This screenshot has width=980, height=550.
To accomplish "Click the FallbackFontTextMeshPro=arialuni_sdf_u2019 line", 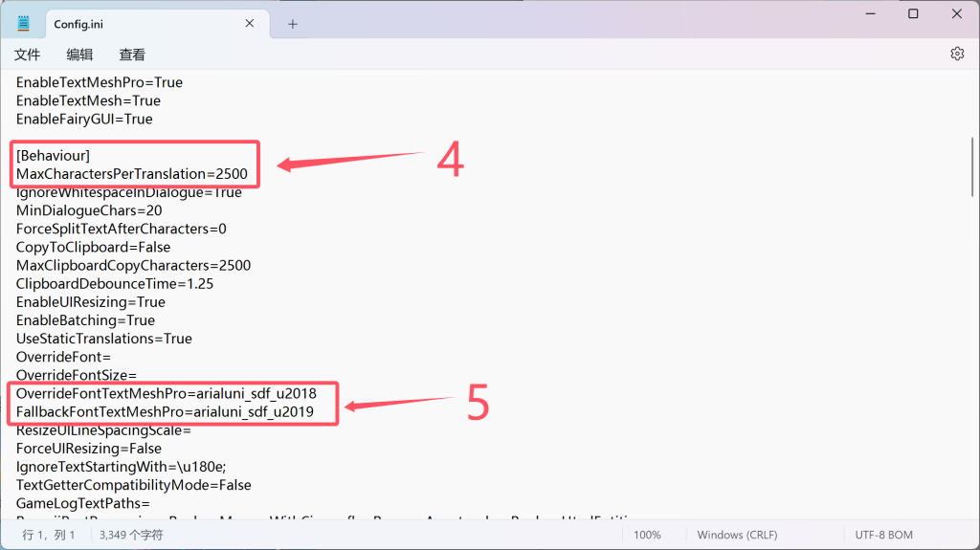I will [x=166, y=412].
